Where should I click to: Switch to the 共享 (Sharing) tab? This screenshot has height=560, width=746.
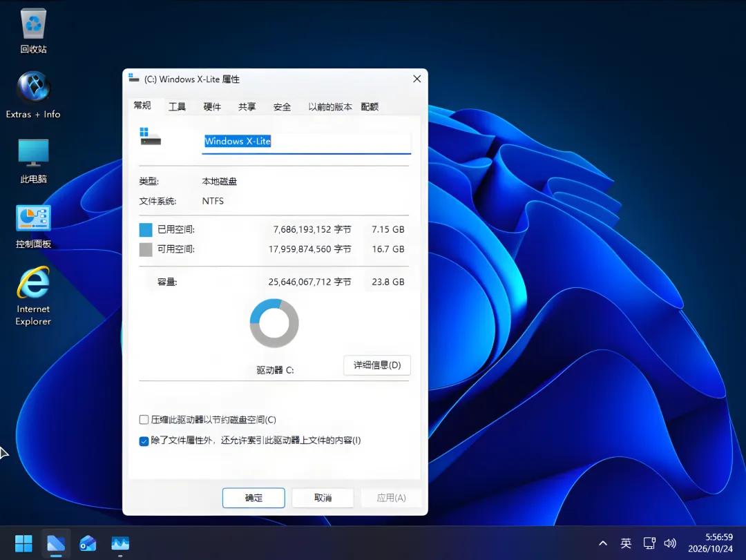point(247,106)
